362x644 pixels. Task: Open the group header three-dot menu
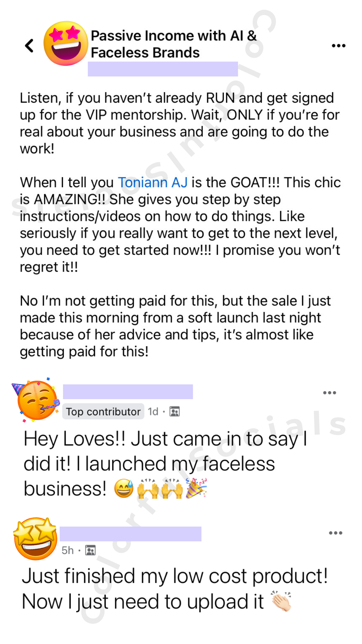tap(339, 46)
